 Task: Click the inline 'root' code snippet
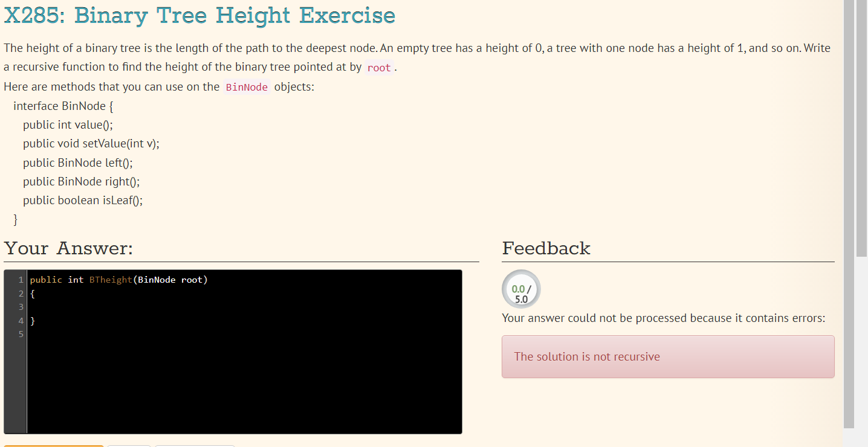pos(378,67)
